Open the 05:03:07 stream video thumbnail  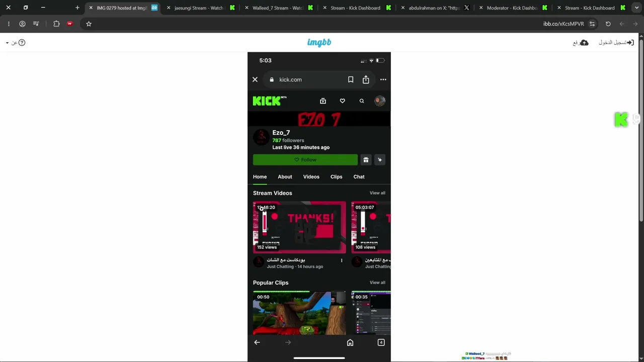[x=371, y=227]
